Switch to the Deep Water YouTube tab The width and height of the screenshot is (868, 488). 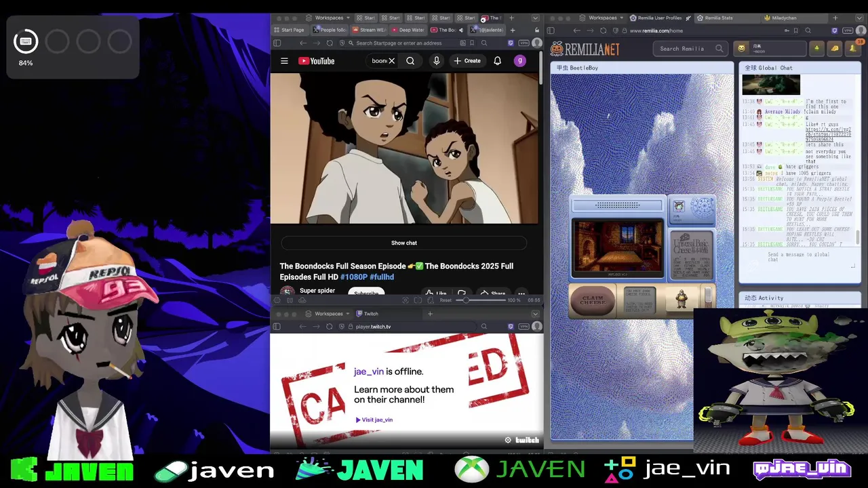[x=408, y=30]
